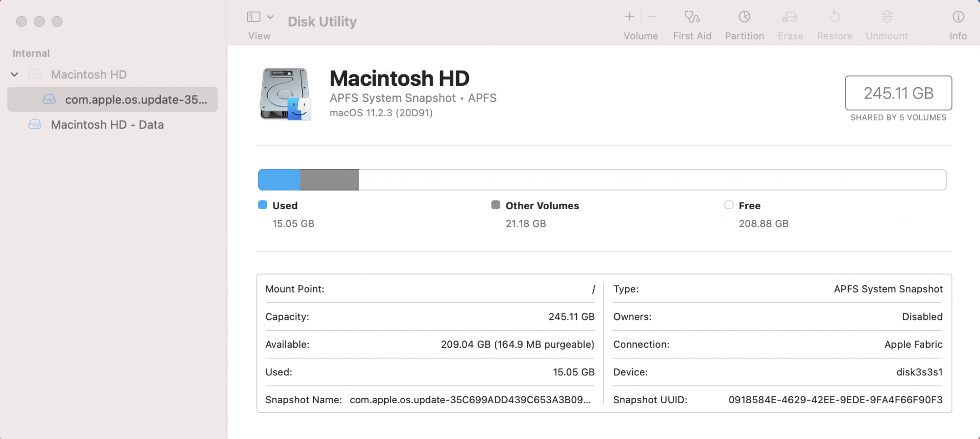
Task: Add a volume with the plus icon
Action: pyautogui.click(x=629, y=17)
